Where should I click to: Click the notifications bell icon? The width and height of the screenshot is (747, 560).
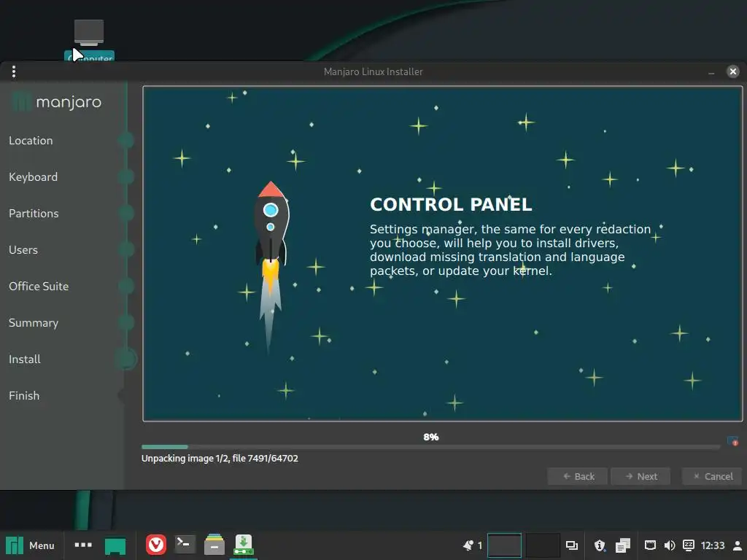[469, 545]
